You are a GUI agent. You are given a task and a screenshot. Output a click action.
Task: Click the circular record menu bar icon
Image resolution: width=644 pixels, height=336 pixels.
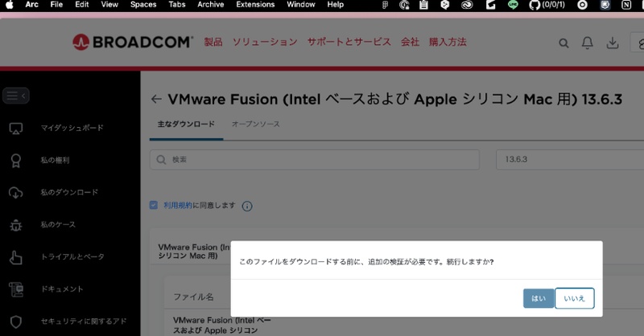pyautogui.click(x=582, y=5)
